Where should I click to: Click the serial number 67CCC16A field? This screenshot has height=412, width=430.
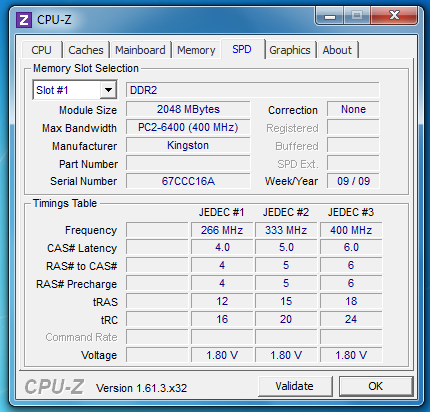tap(188, 181)
